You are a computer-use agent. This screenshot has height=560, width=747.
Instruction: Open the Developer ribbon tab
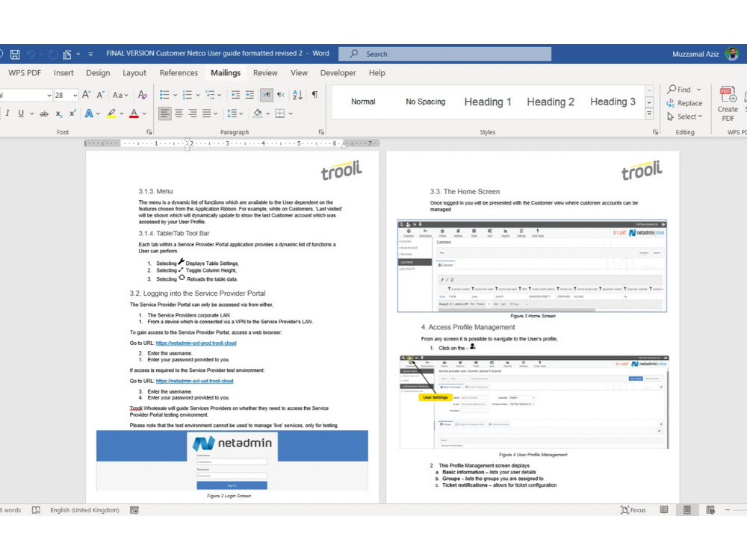coord(338,73)
